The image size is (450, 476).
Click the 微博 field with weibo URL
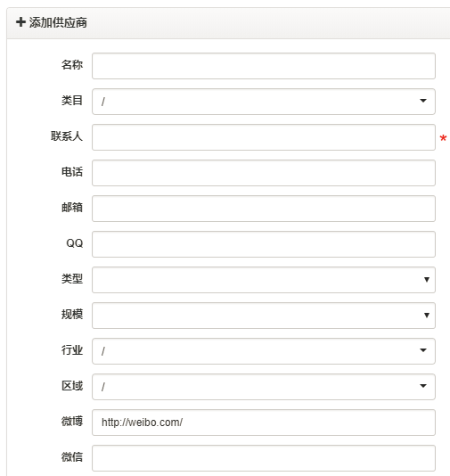point(264,423)
